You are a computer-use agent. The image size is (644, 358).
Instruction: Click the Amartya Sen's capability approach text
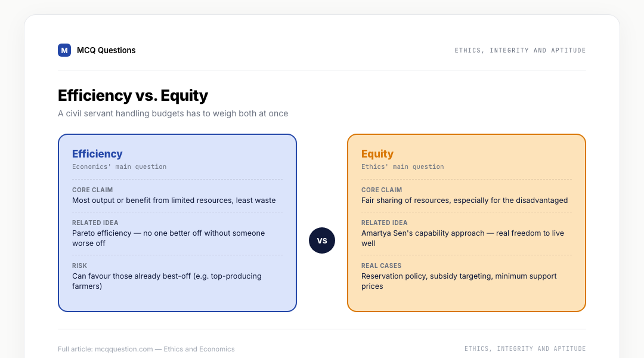[463, 238]
